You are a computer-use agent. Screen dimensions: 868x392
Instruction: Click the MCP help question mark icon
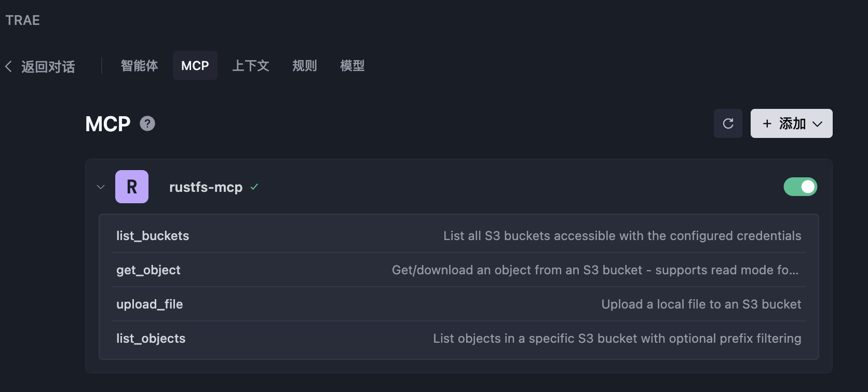coord(147,123)
